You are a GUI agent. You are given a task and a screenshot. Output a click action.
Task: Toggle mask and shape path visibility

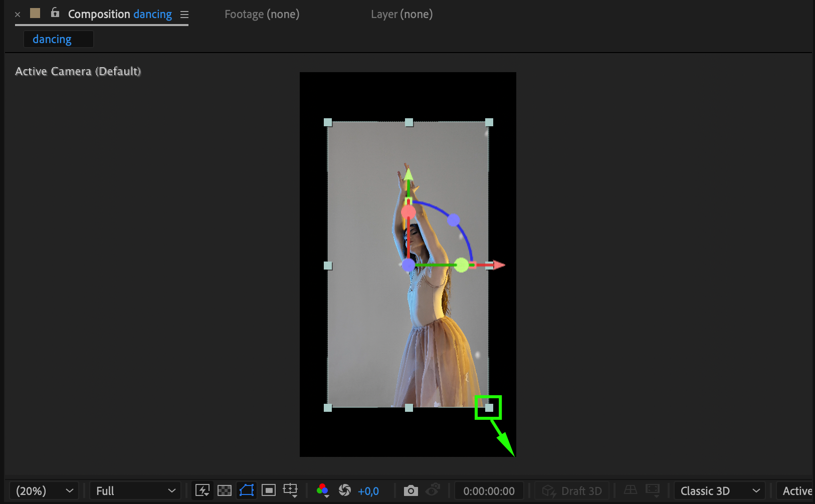click(x=247, y=490)
